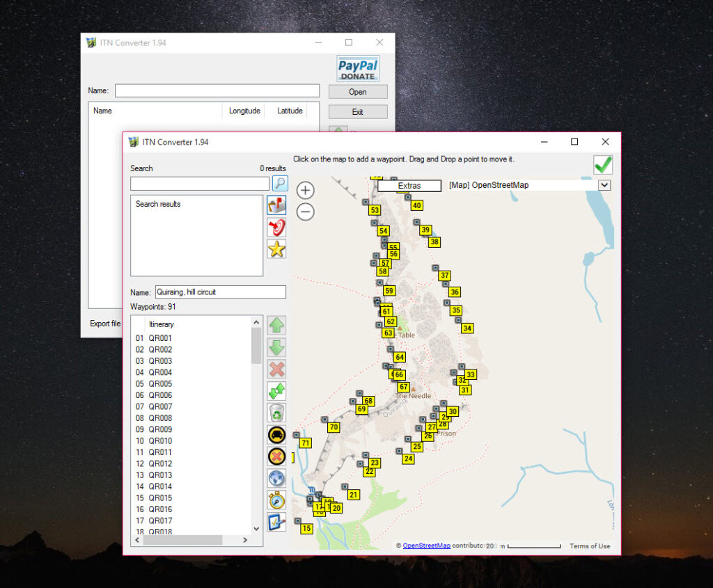Screen dimensions: 713x588
Task: Click the Quiraing route Name field
Action: (x=219, y=292)
